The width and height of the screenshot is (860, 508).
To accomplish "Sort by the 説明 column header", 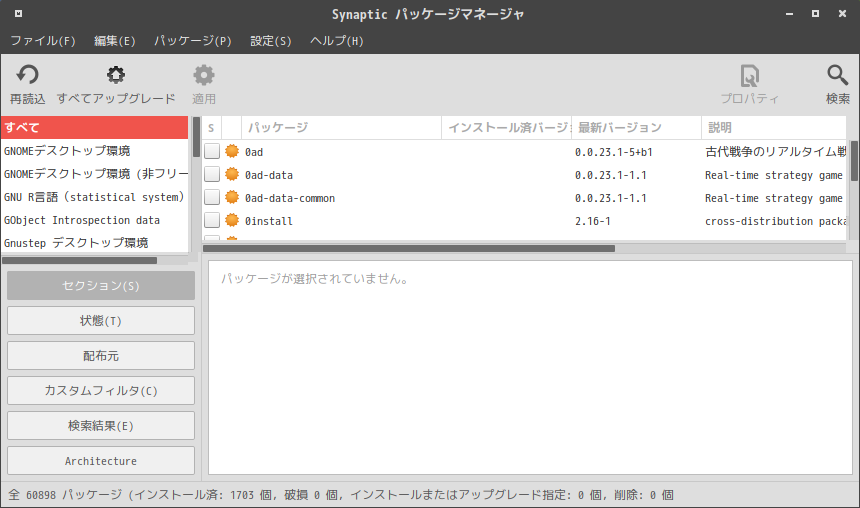I will pos(774,128).
